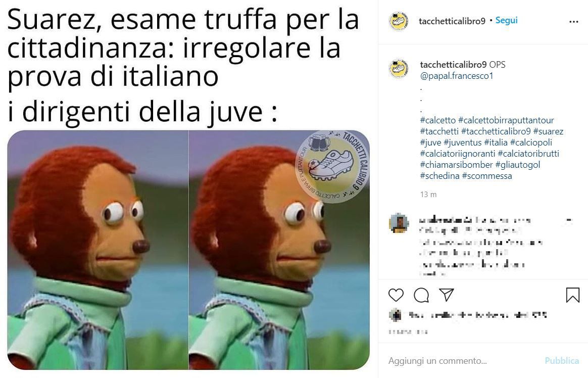Open comments with the speech bubble icon
Viewport: 588px width, 378px height.
pyautogui.click(x=421, y=295)
